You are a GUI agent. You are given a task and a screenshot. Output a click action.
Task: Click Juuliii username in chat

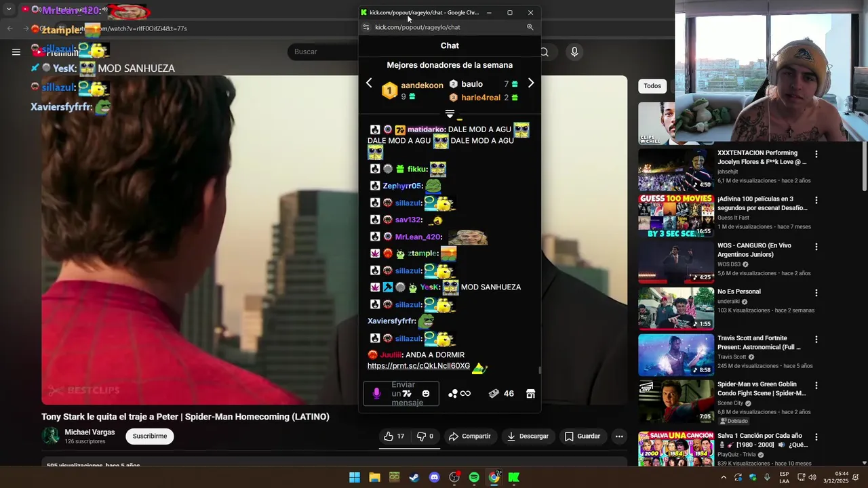[390, 354]
